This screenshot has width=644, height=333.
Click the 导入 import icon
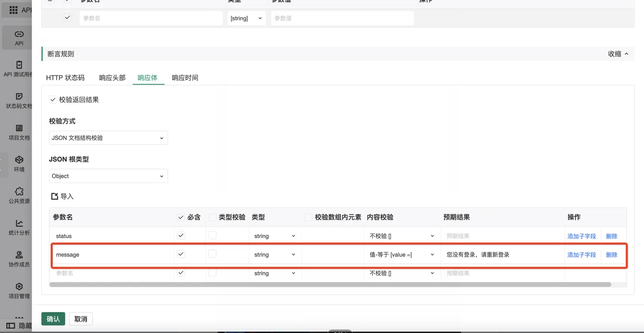coord(54,196)
